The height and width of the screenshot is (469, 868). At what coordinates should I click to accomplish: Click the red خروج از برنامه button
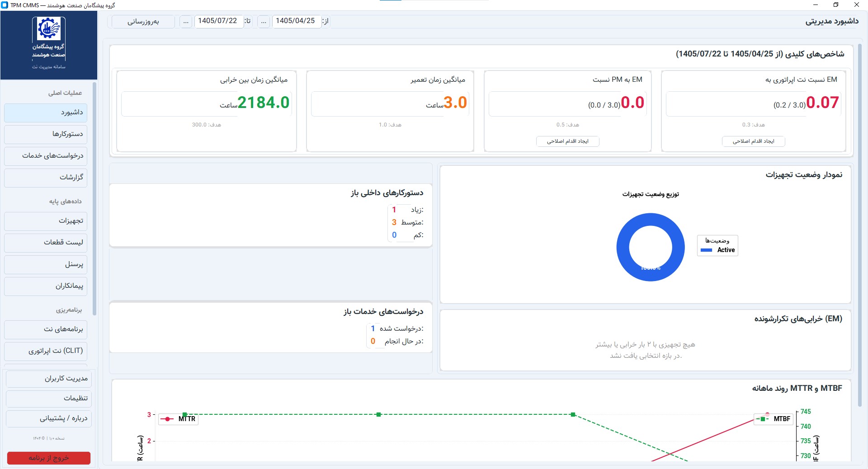point(49,458)
